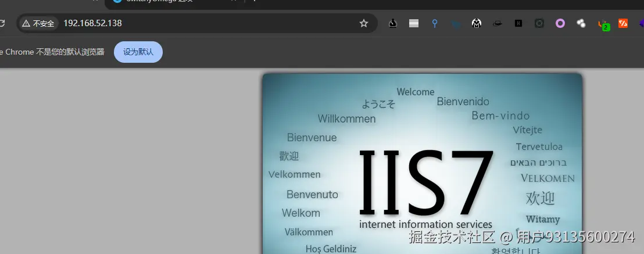Open the gray striped rectangle extension icon
The height and width of the screenshot is (254, 644).
[x=414, y=23]
